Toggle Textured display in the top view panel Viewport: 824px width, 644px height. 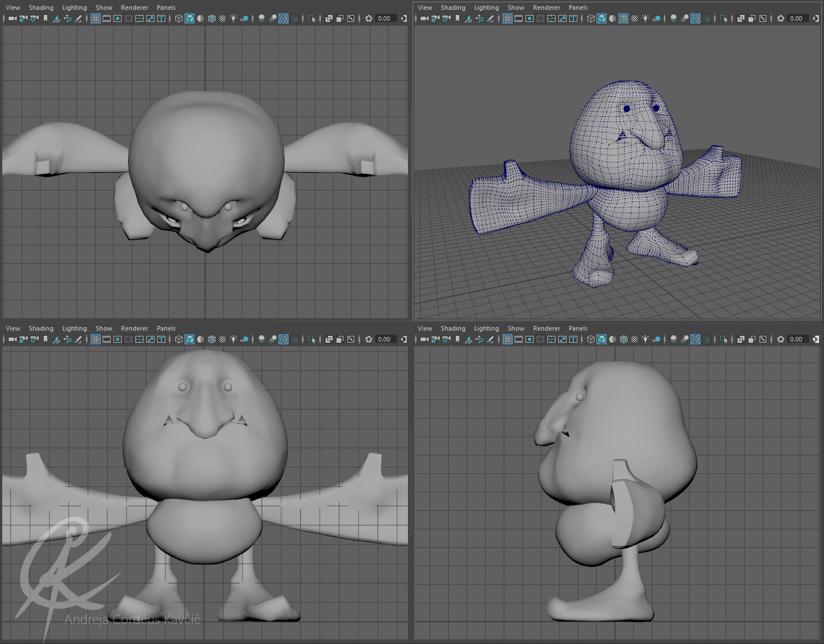click(x=222, y=18)
